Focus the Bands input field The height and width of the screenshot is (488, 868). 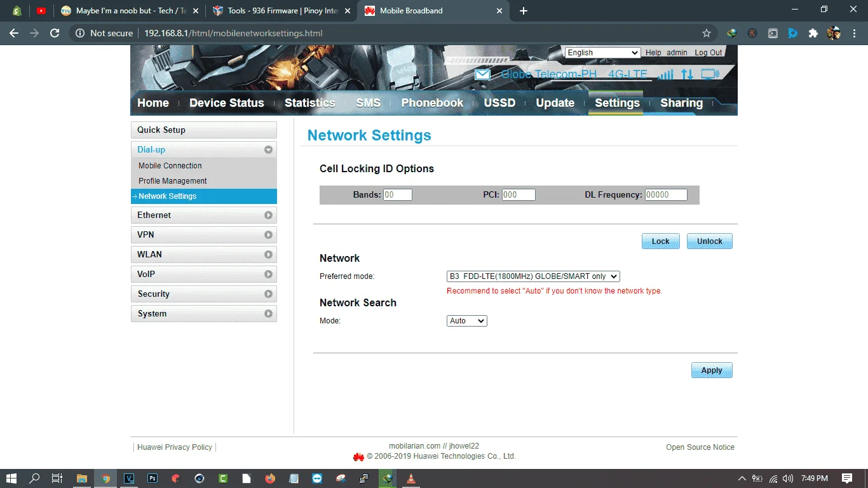(398, 195)
